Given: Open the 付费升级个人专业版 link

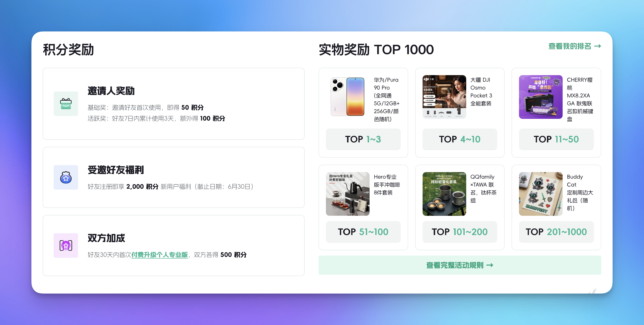Looking at the screenshot, I should coord(159,255).
